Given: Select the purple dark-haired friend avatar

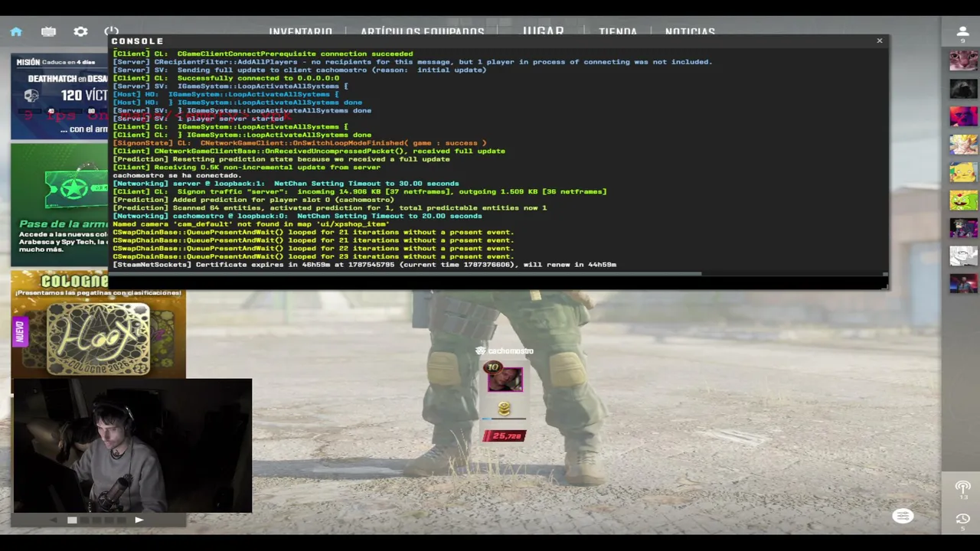Looking at the screenshot, I should pos(963,227).
